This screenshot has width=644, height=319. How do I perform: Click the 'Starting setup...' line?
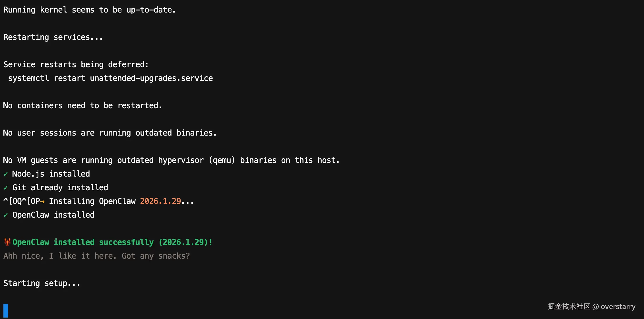42,283
